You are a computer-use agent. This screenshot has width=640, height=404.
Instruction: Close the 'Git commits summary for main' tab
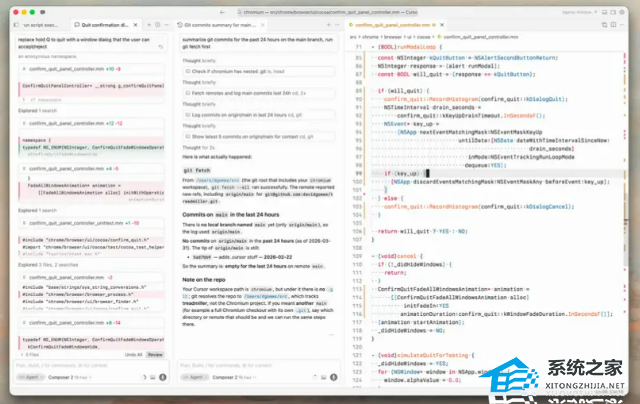[x=263, y=25]
